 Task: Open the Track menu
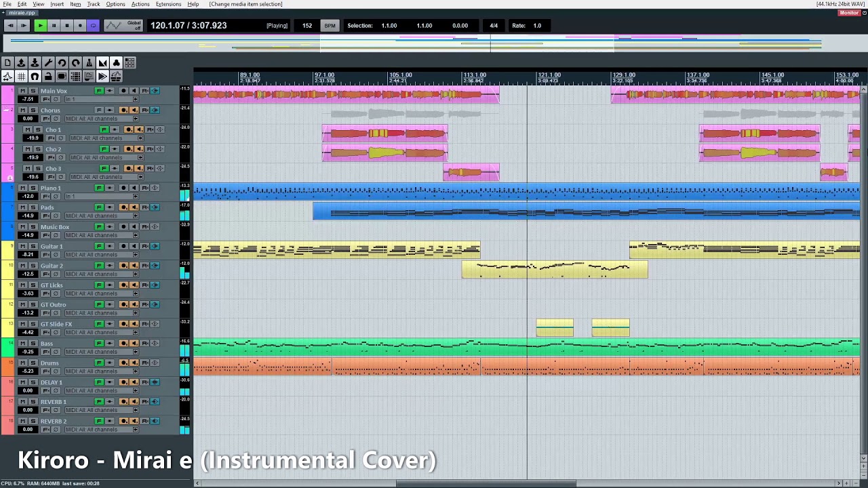(94, 4)
